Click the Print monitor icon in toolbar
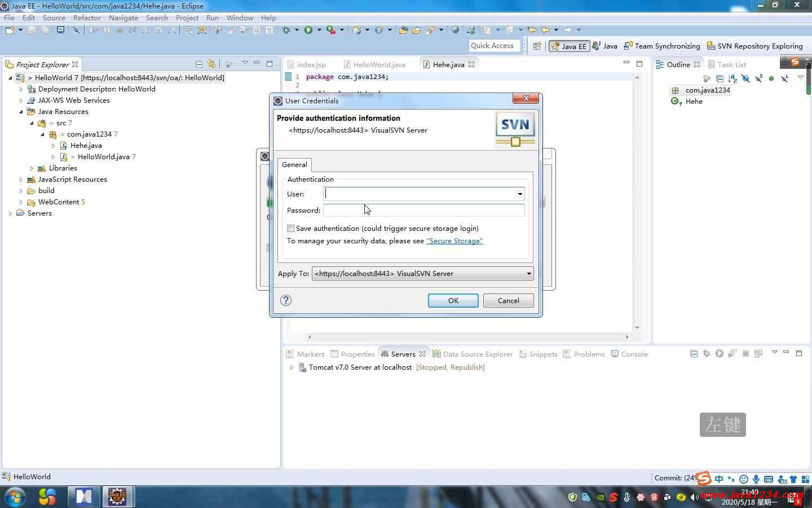Image resolution: width=812 pixels, height=508 pixels. pos(60,29)
